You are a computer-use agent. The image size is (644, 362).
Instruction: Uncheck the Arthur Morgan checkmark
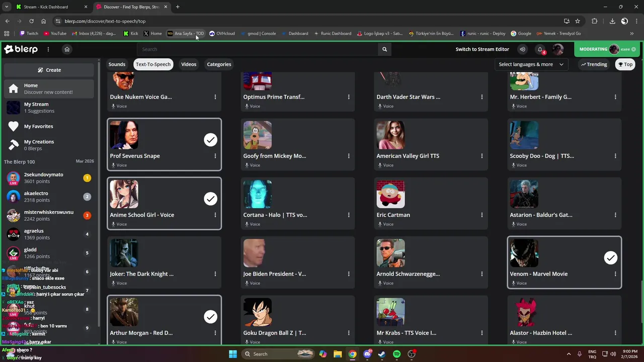click(210, 317)
